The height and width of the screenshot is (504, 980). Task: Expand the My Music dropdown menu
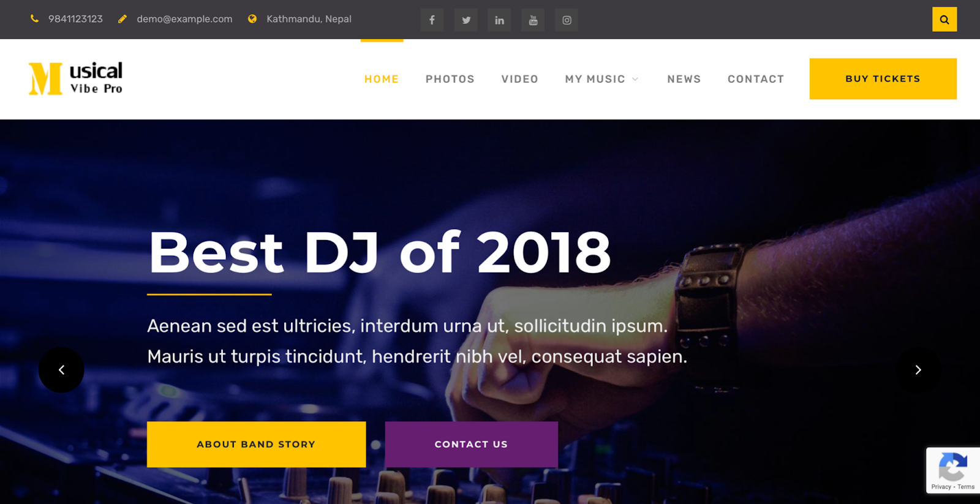[601, 79]
